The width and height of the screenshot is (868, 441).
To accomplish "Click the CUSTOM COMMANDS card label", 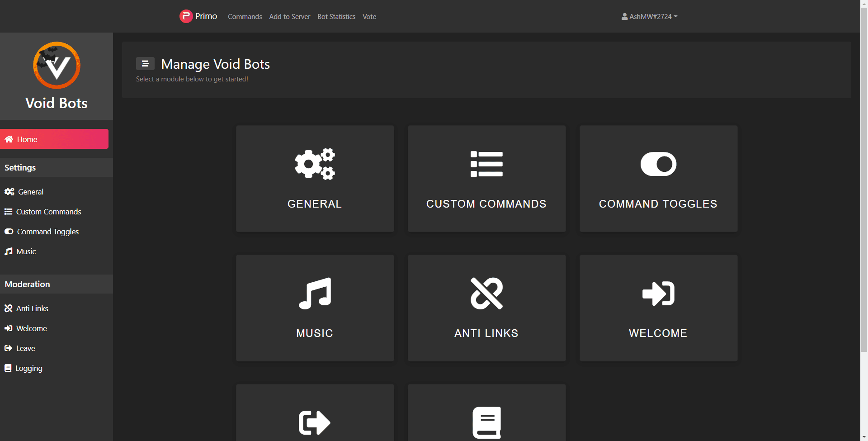I will click(486, 204).
